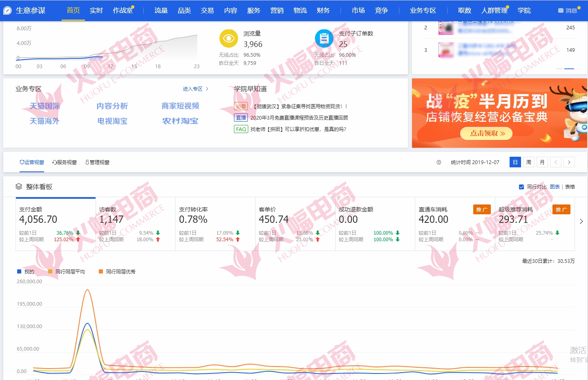Open 农村淘宝 business zone
Viewport: 588px width, 380px height.
(x=180, y=121)
